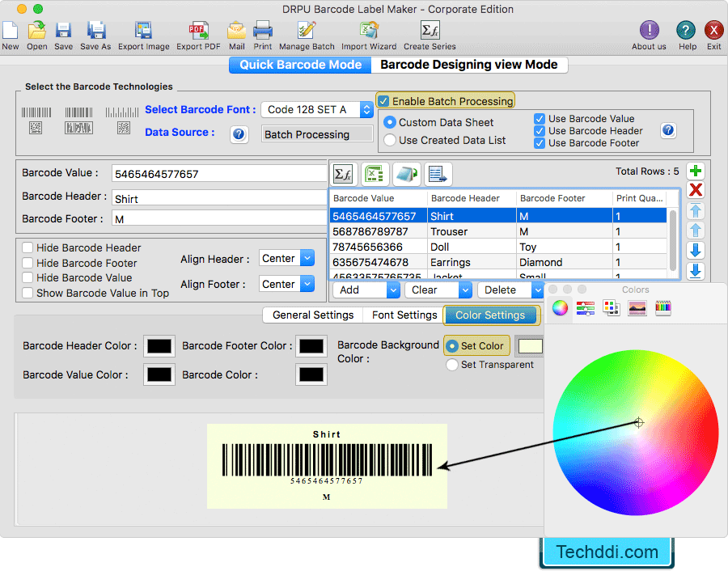Select the Use Created Data List option
This screenshot has width=728, height=571.
coord(390,140)
